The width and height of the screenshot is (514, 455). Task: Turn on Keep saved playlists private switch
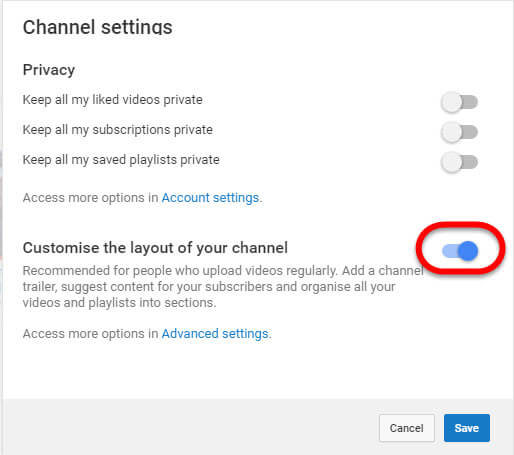tap(459, 162)
